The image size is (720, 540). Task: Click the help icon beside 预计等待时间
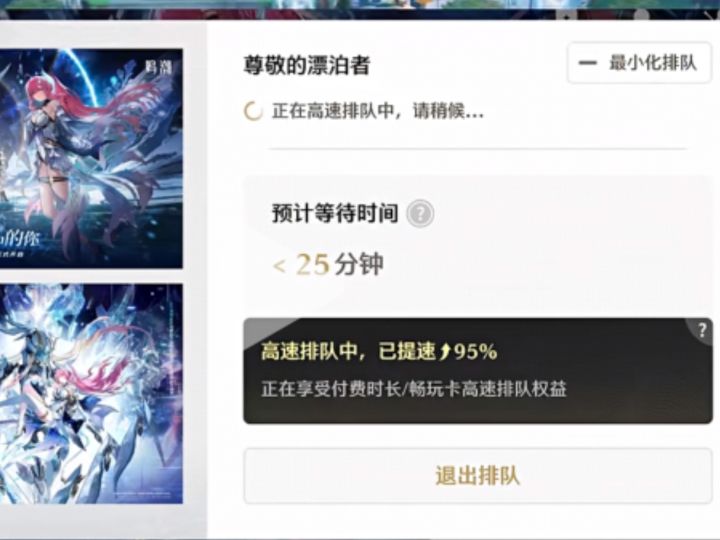(420, 214)
